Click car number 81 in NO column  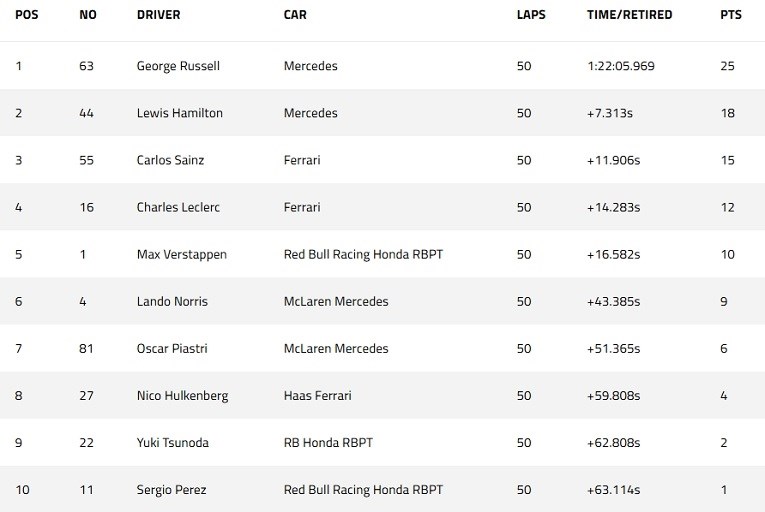point(86,348)
